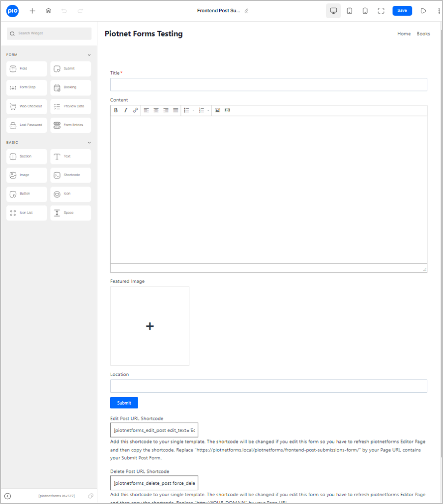Select the Section widget
443x504 pixels.
point(27,157)
